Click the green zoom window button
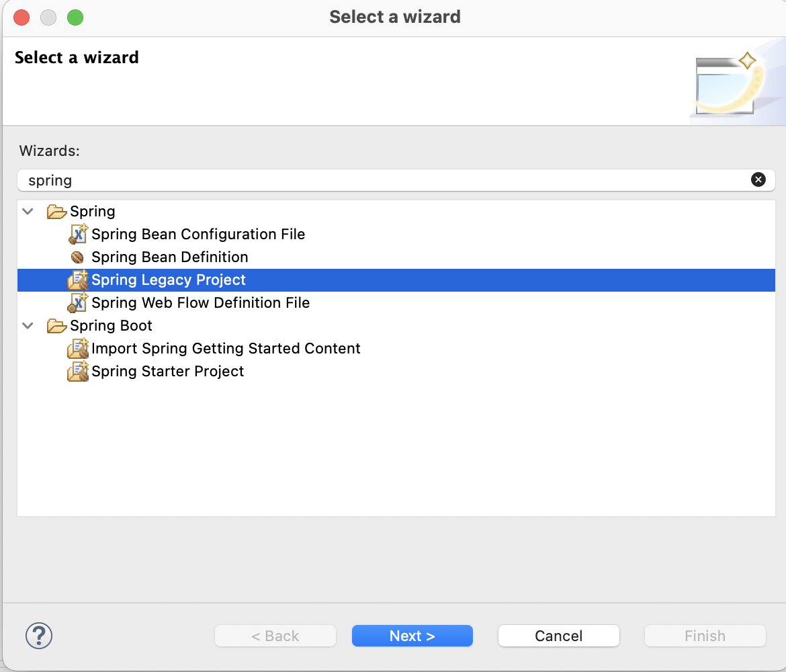The width and height of the screenshot is (786, 672). (75, 17)
